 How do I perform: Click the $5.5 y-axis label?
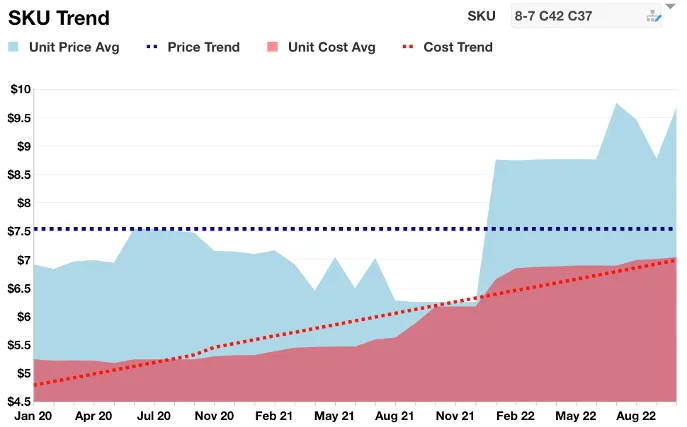(x=19, y=345)
